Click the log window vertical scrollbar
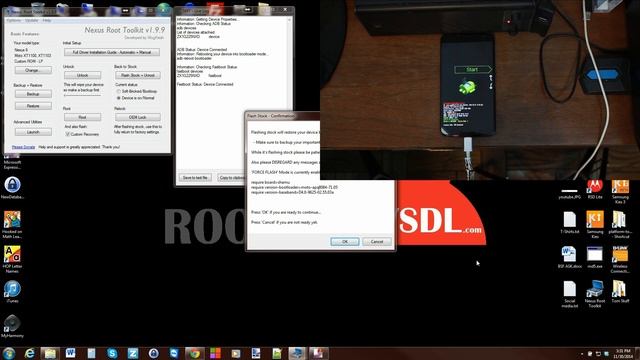640x360 pixels. tap(289, 92)
